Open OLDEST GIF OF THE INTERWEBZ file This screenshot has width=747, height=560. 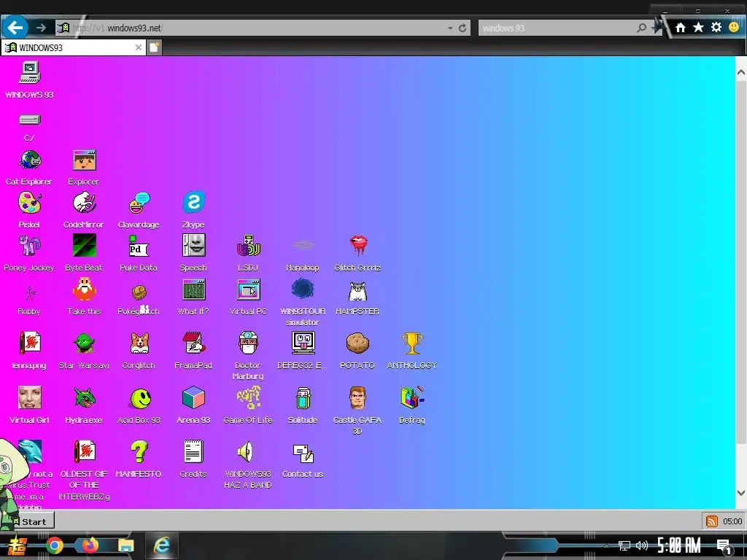[x=85, y=451]
